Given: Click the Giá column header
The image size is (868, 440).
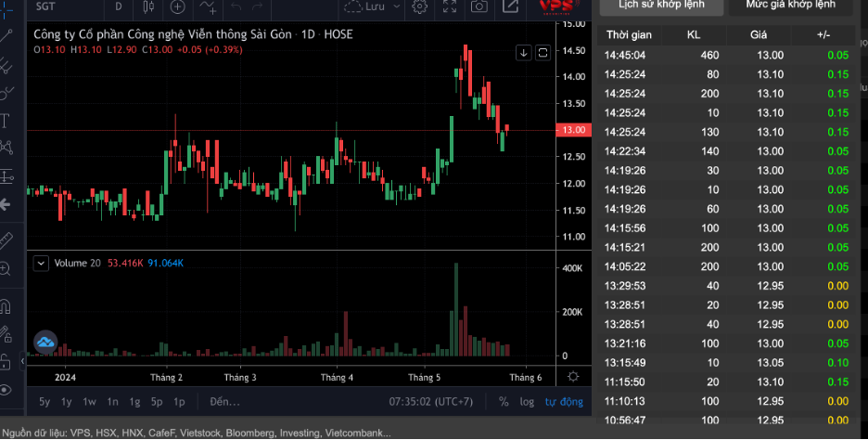Looking at the screenshot, I should pos(759,35).
